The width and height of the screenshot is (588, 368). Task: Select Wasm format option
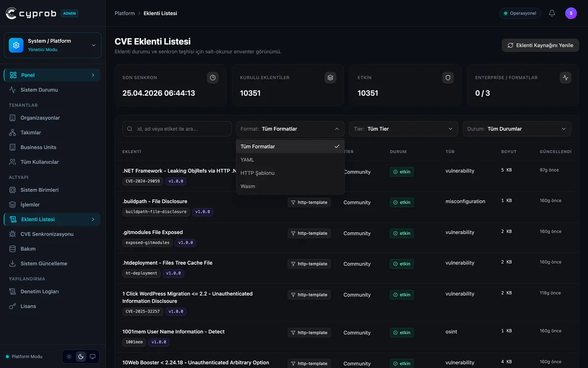click(x=290, y=186)
